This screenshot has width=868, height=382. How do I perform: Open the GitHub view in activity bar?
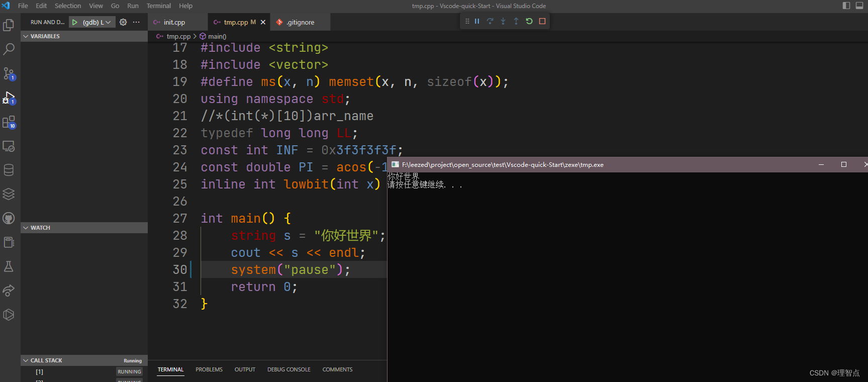9,218
